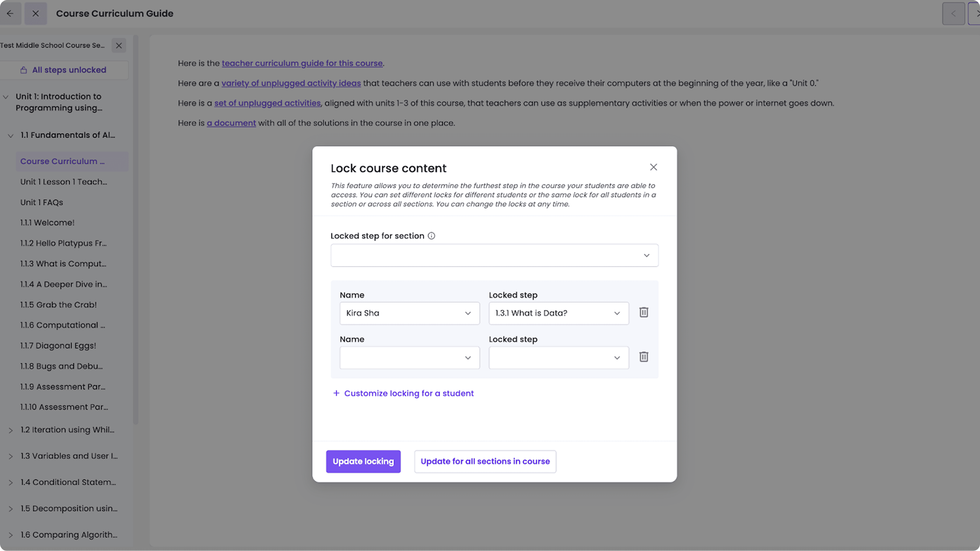This screenshot has height=551, width=980.
Task: Click the Update locking button
Action: [x=363, y=462]
